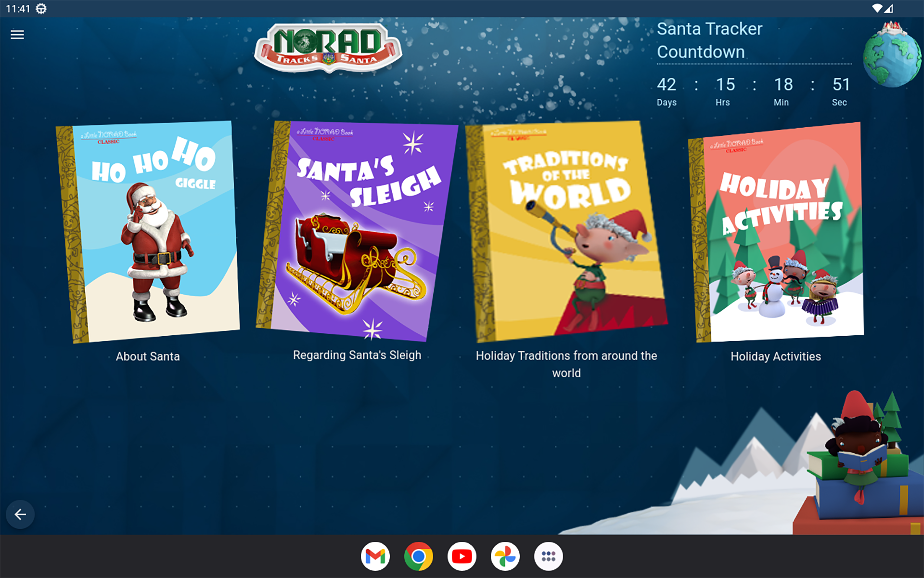This screenshot has width=924, height=578.
Task: Click the 11:41 clock in status bar
Action: [x=18, y=9]
